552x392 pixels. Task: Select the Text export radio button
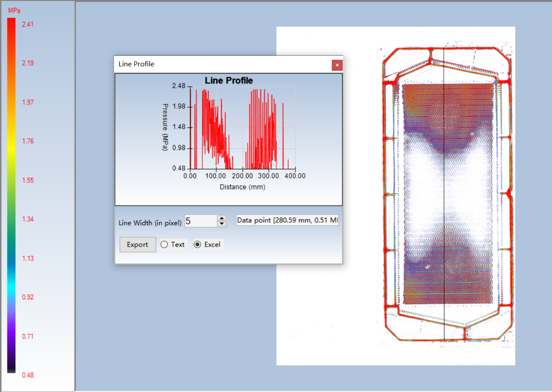[165, 245]
